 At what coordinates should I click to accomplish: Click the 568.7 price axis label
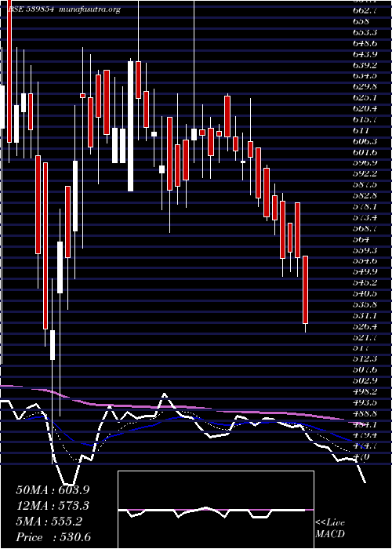point(365,229)
